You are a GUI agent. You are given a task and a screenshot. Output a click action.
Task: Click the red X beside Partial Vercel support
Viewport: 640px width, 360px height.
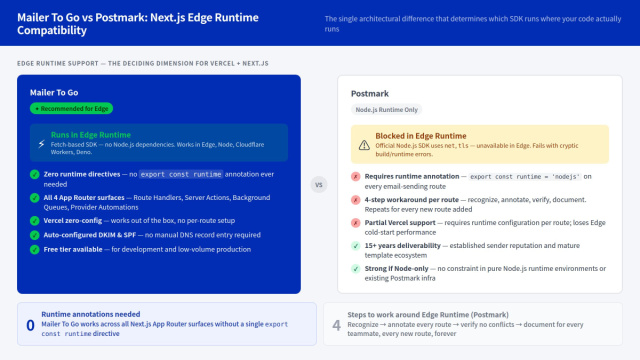pyautogui.click(x=356, y=222)
